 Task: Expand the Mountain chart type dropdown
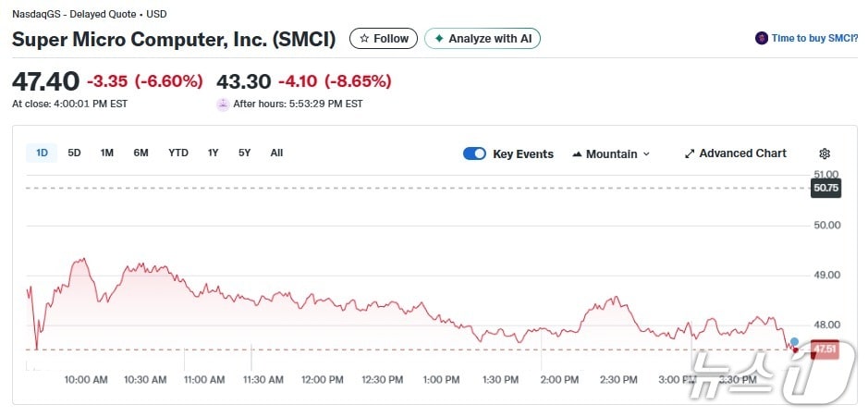coord(612,153)
